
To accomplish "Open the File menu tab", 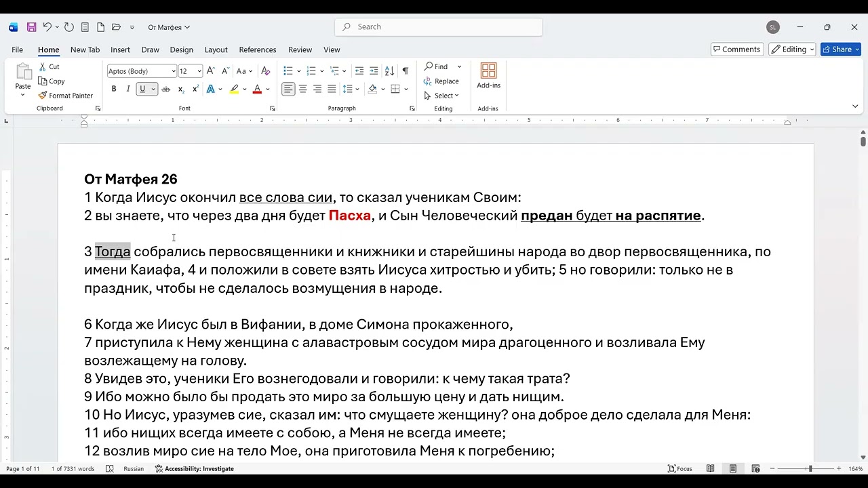I will (18, 49).
